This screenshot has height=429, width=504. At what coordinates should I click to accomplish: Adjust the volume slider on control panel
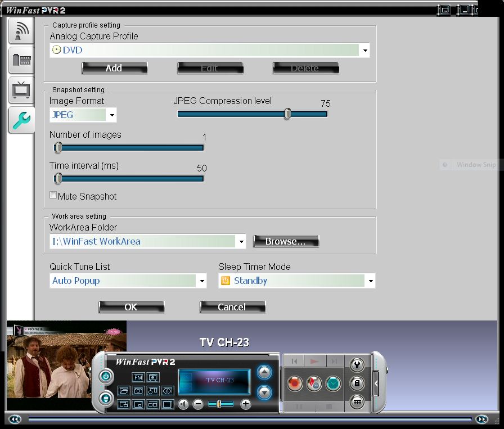[x=221, y=404]
